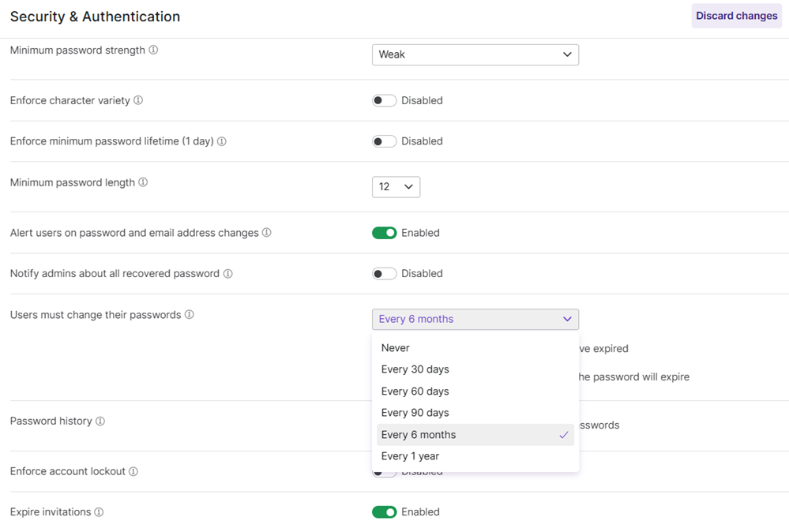
Task: Choose Every 60 days option
Action: click(x=475, y=392)
